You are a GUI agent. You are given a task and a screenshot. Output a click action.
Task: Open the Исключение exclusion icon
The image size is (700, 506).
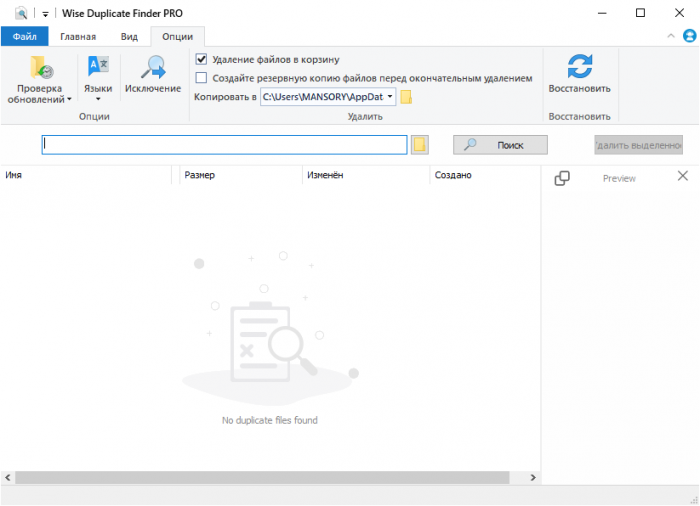[153, 67]
